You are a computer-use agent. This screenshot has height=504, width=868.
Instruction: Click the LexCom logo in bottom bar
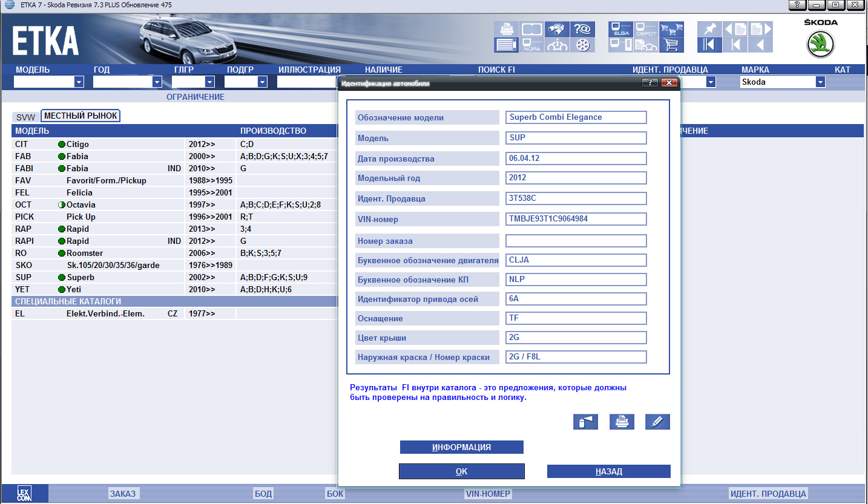[24, 494]
